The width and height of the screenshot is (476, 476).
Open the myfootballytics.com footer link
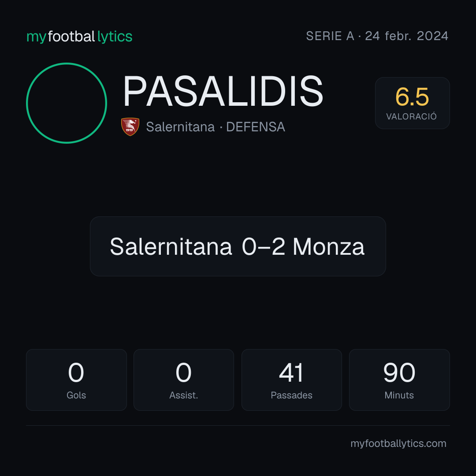[398, 443]
